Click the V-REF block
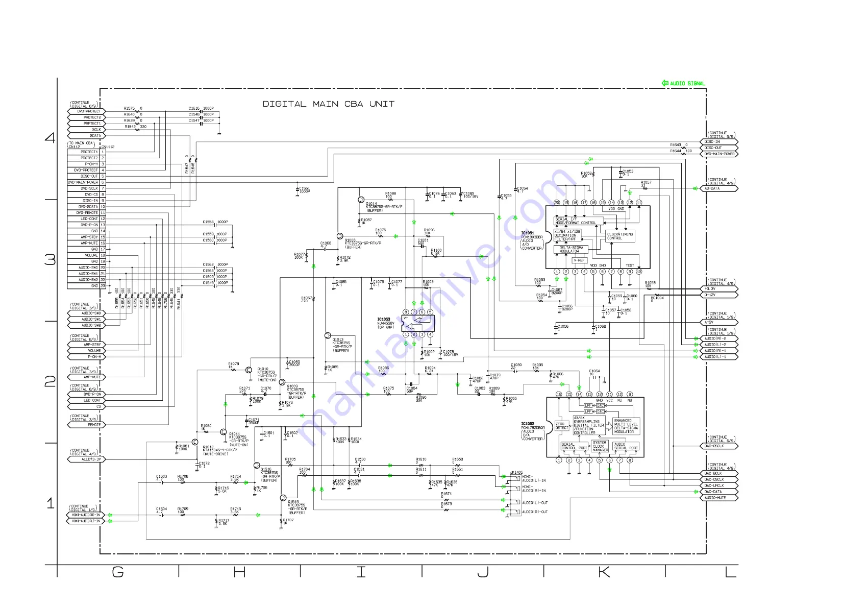 point(579,260)
